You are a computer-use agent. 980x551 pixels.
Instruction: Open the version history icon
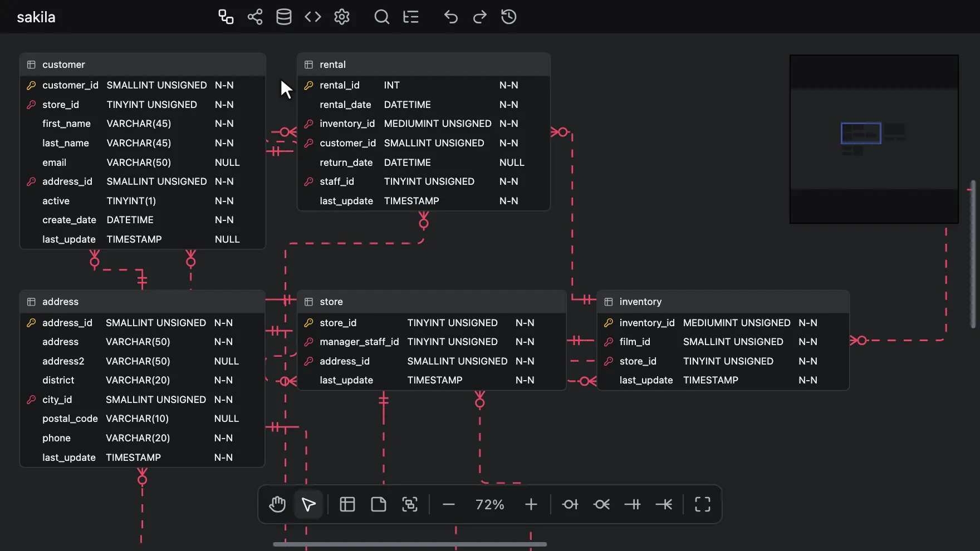(509, 17)
